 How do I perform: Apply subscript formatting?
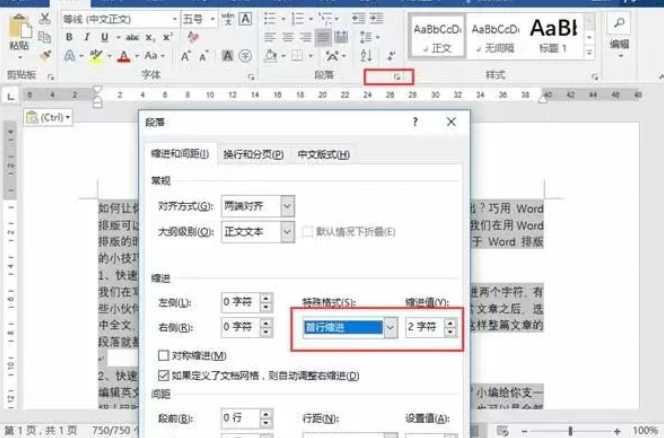coord(150,37)
